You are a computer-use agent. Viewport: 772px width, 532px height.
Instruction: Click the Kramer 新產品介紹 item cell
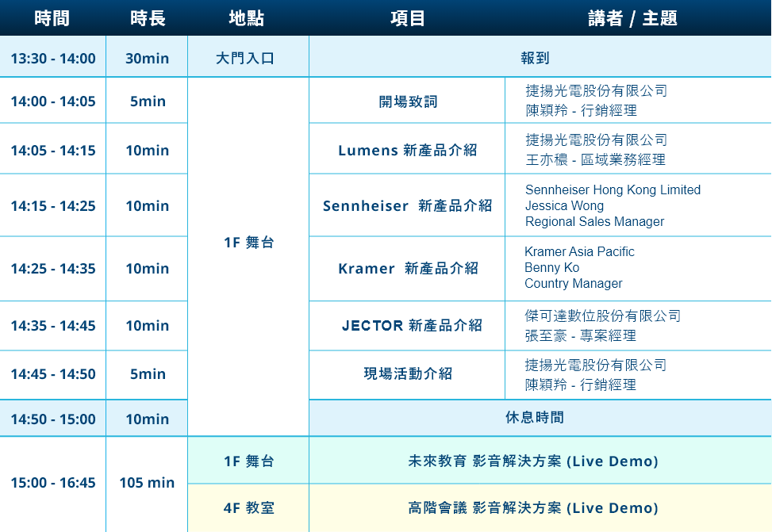(408, 268)
